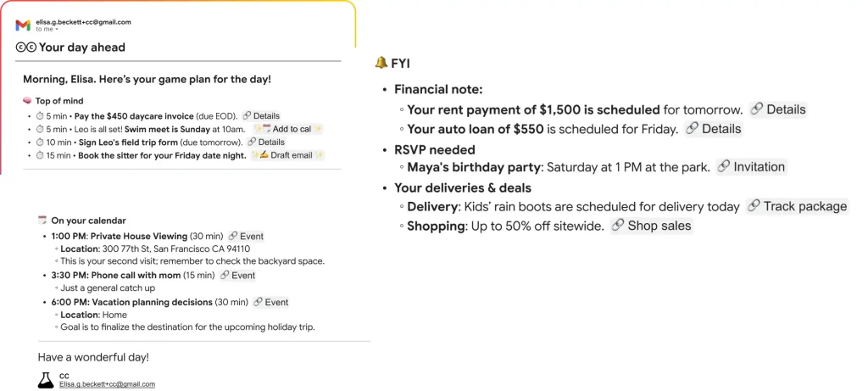
Task: Click the bell icon beside FYI
Action: point(381,63)
